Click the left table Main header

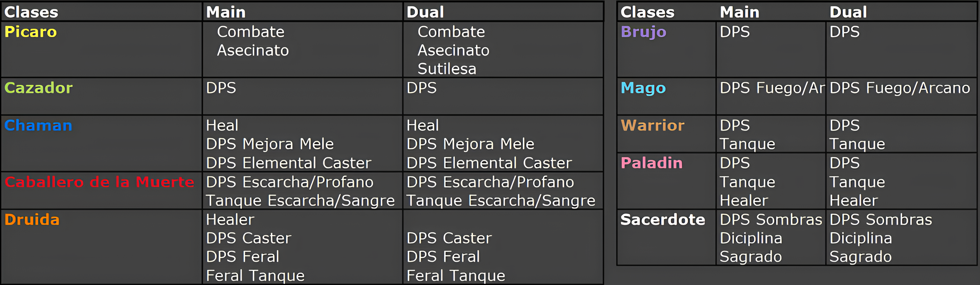226,12
